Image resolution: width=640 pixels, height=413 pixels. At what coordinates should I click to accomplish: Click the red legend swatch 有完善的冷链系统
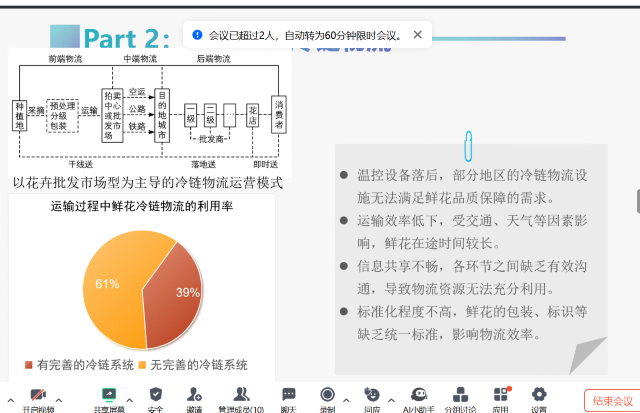pos(28,365)
